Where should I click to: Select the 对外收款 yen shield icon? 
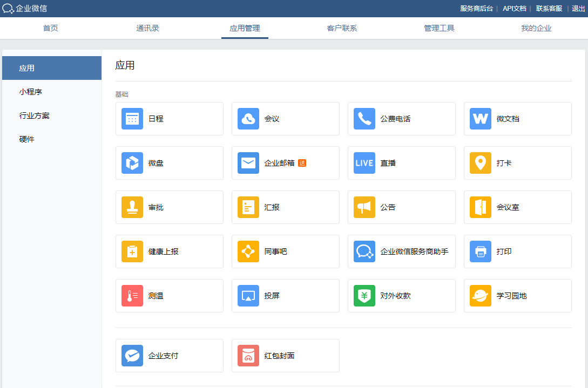(364, 296)
